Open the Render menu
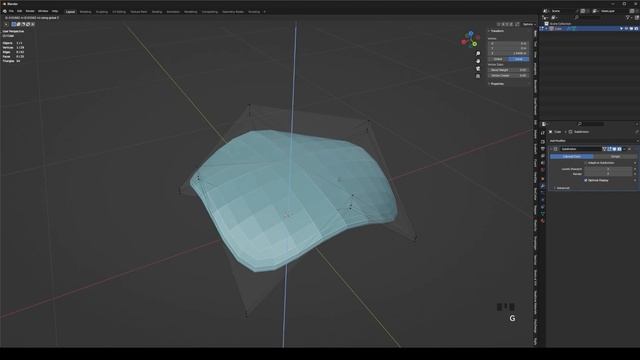 point(30,11)
